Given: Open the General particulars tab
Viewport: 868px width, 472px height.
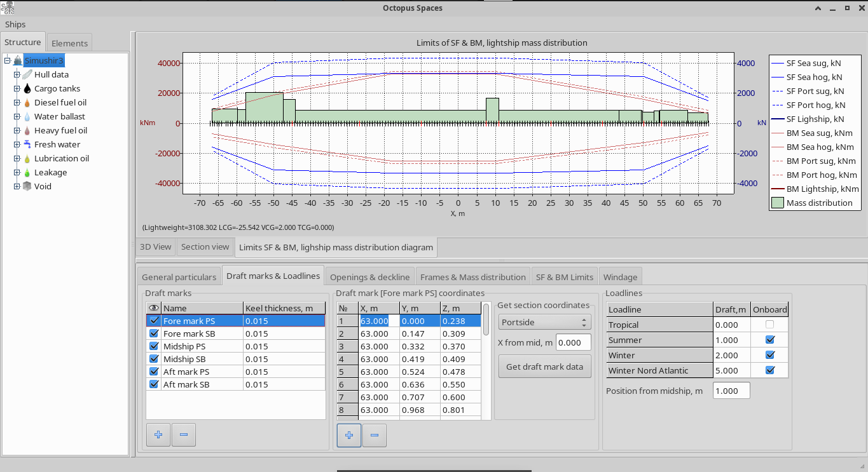Looking at the screenshot, I should coord(179,277).
